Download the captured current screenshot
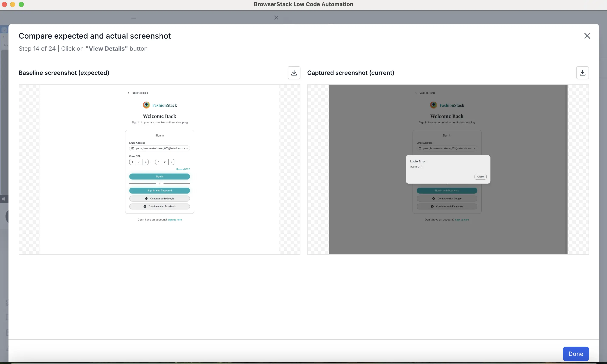The image size is (607, 364). (x=582, y=73)
